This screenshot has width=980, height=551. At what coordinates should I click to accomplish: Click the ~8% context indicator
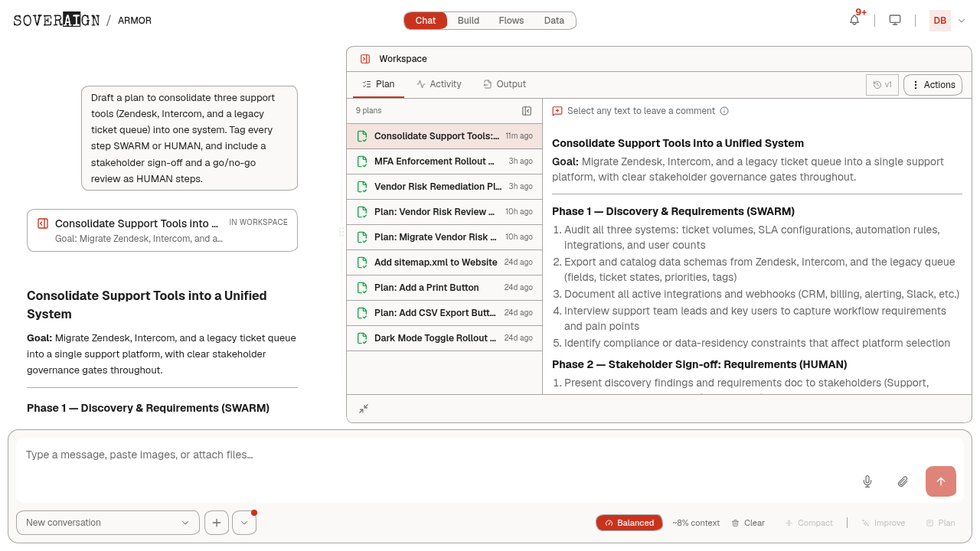pos(696,523)
